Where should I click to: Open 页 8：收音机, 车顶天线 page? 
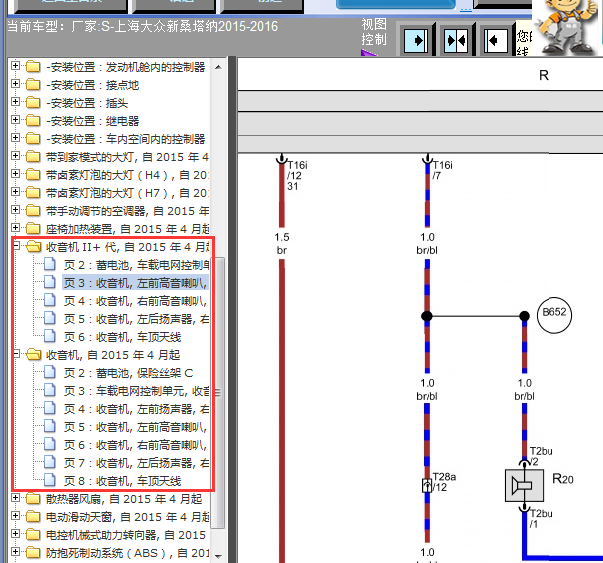click(122, 481)
